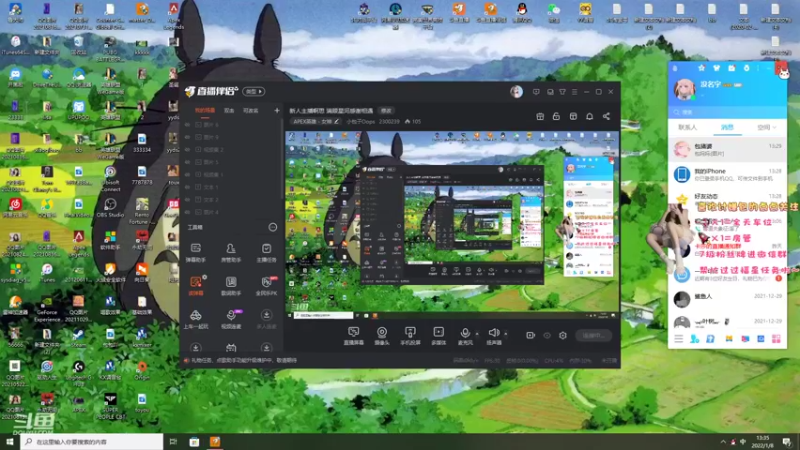800x450 pixels.
Task: Open the 我的iPhone conversation in QQ
Action: coord(727,174)
